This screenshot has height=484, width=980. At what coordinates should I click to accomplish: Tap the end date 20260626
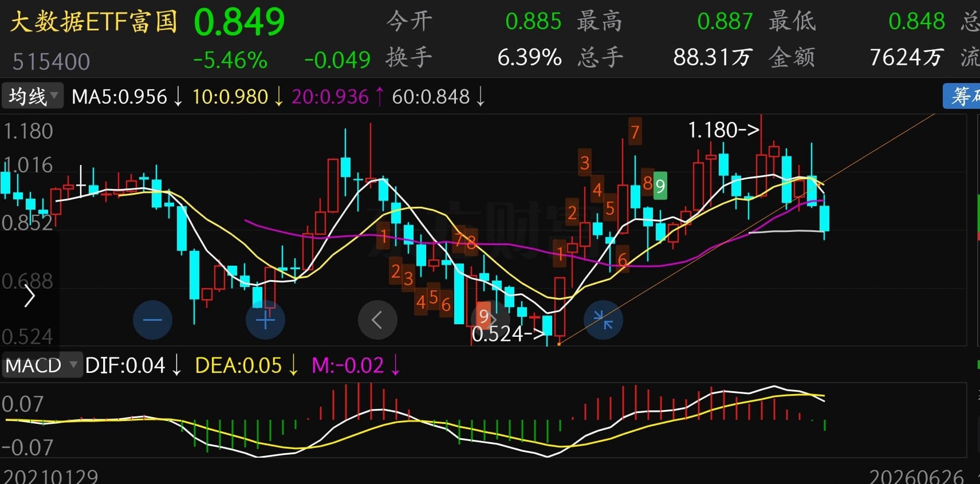916,477
